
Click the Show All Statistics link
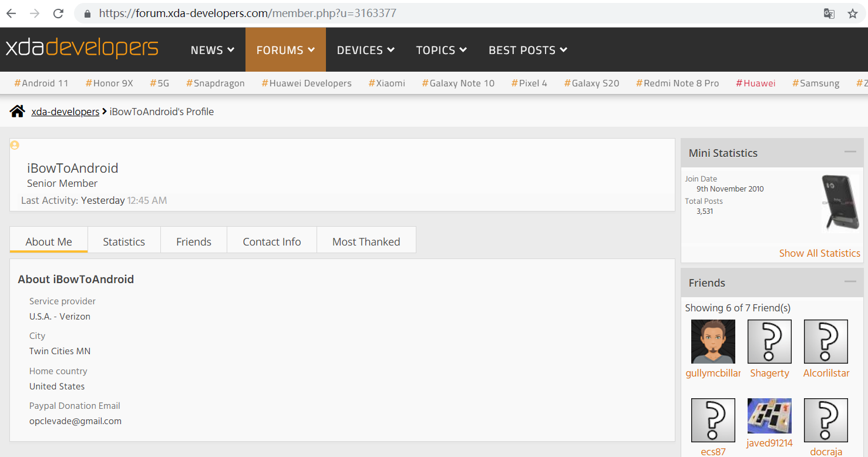(x=819, y=253)
